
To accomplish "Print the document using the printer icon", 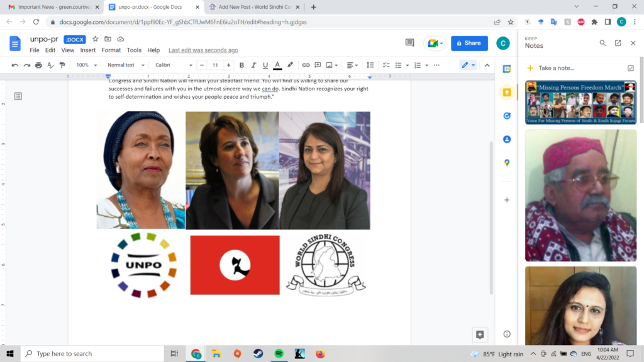I will 38,65.
